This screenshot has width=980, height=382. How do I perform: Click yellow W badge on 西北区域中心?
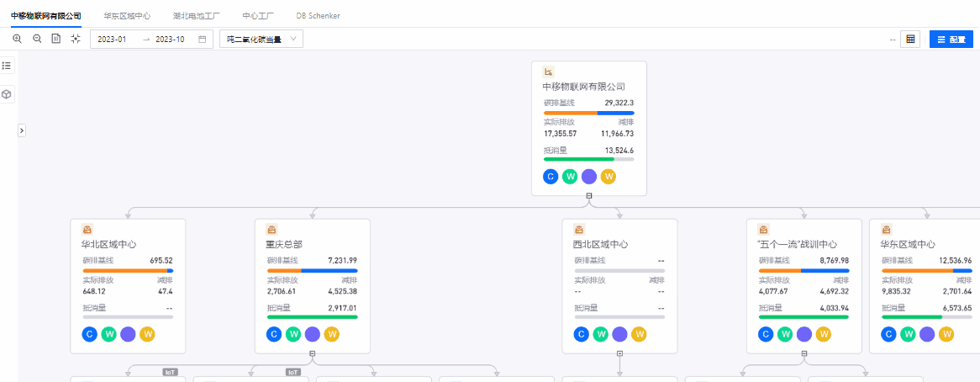[639, 334]
